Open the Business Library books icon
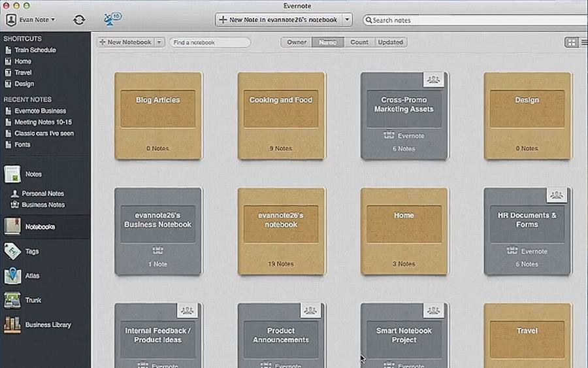 pos(12,324)
